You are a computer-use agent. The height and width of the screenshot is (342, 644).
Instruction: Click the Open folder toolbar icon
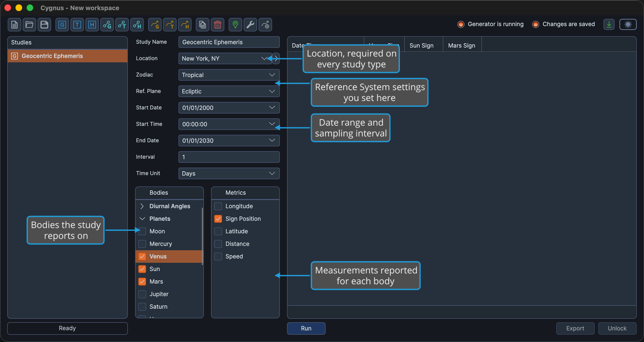click(29, 25)
